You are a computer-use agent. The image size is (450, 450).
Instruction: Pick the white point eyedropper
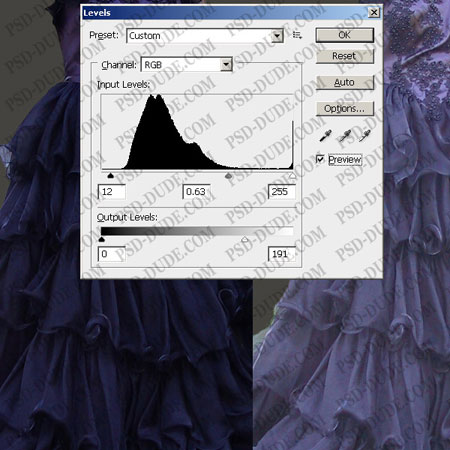tap(365, 135)
